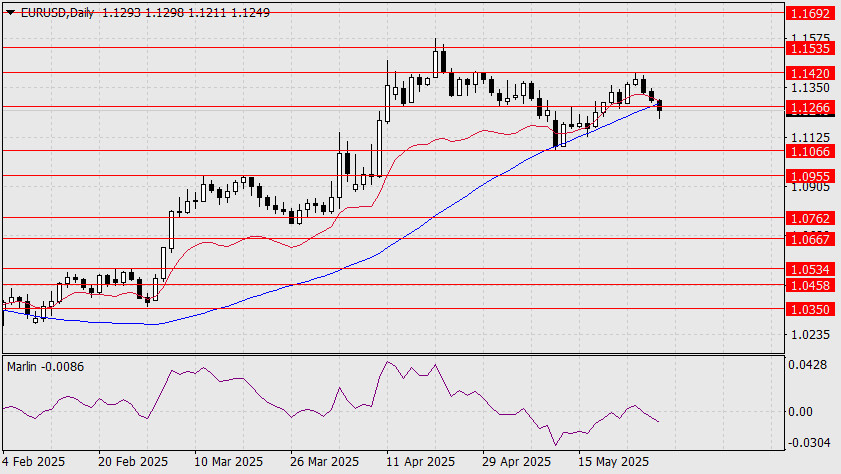The height and width of the screenshot is (474, 841).
Task: Select the 1.0350 price level label
Action: tap(810, 309)
